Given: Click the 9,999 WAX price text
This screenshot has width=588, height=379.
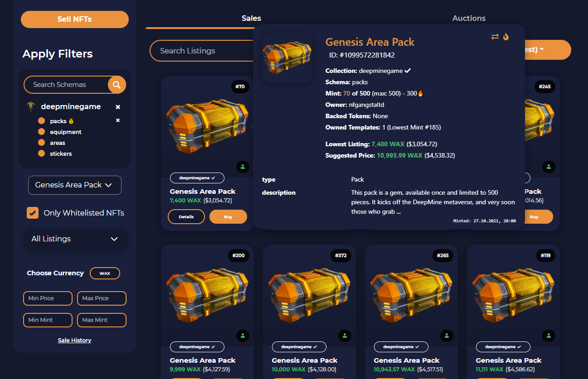Looking at the screenshot, I should pyautogui.click(x=185, y=369).
